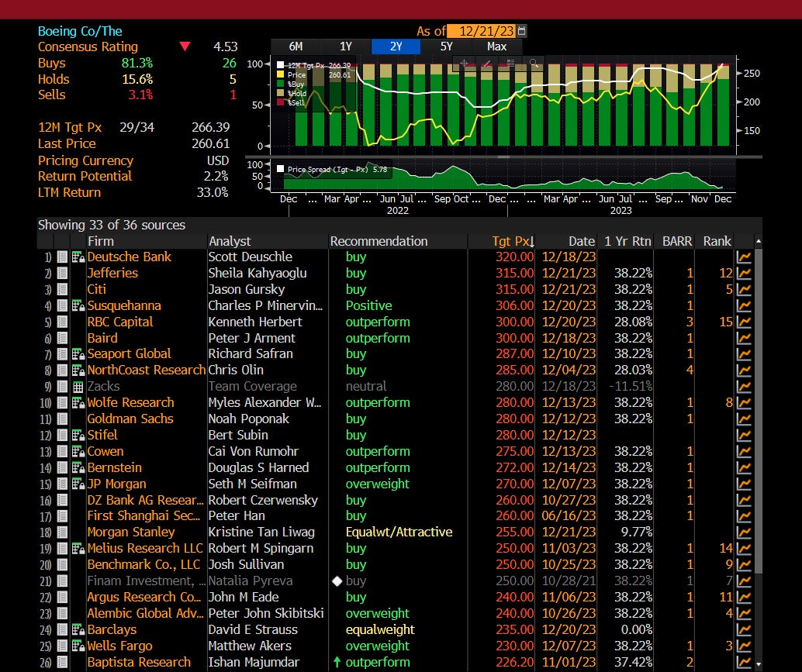The height and width of the screenshot is (672, 802).
Task: Open the research report icon for JP Morgan
Action: tap(78, 484)
